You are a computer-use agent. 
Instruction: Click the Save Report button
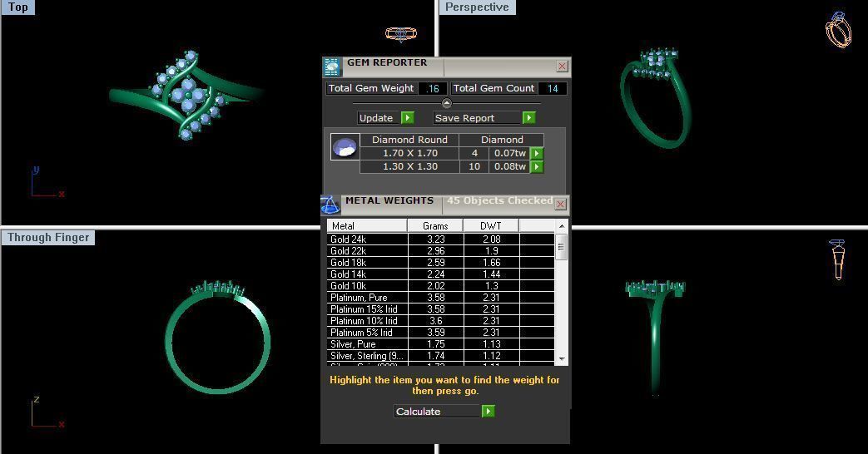(478, 118)
